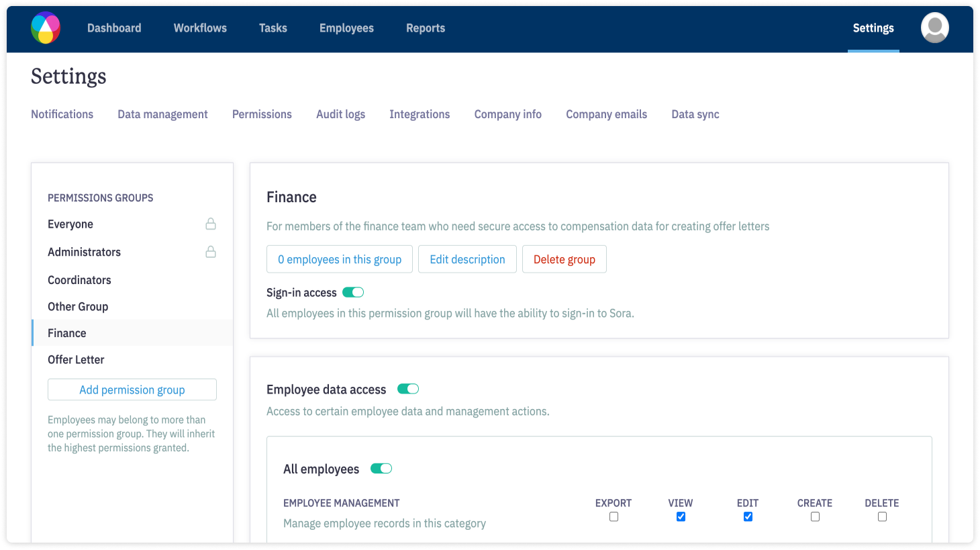
Task: Switch to the Company emails tab
Action: coord(607,114)
